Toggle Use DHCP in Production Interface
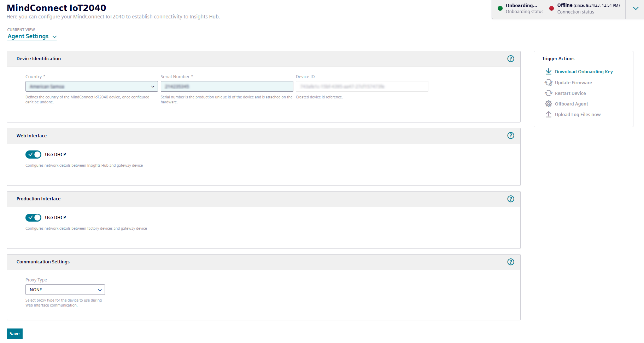This screenshot has height=343, width=644. pos(33,217)
